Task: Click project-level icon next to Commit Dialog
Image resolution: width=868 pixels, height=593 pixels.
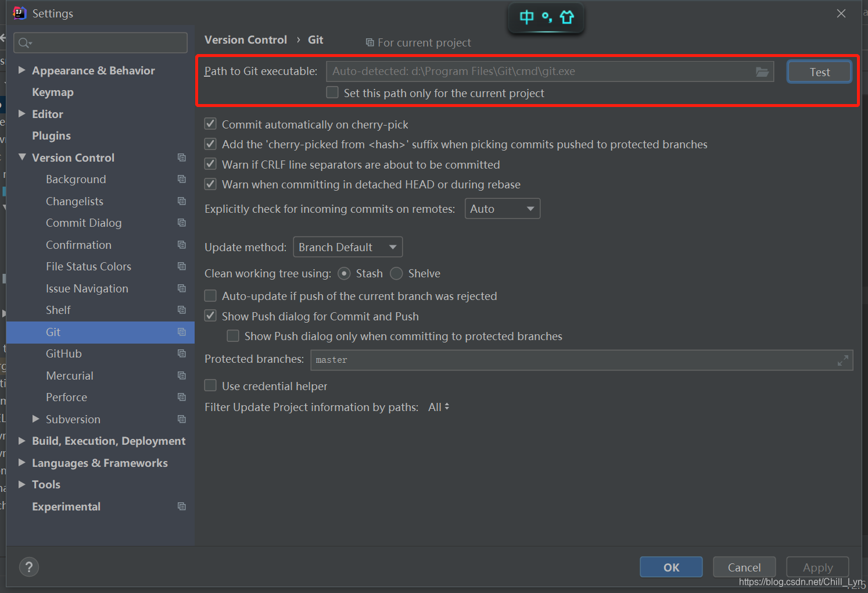Action: click(x=182, y=223)
